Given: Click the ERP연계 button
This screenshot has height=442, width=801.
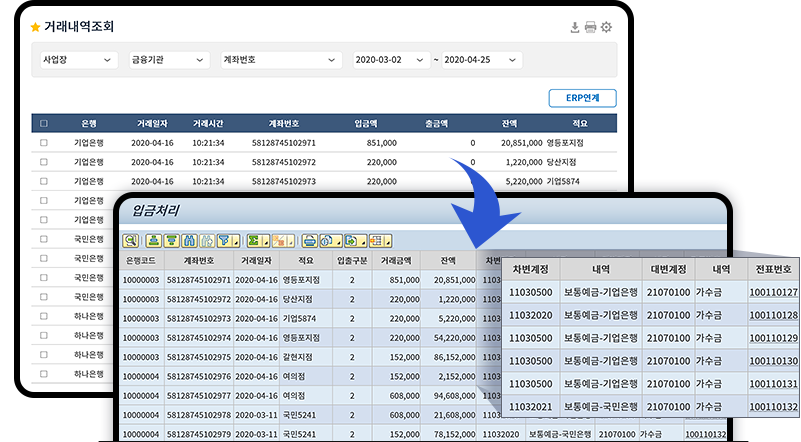Looking at the screenshot, I should [583, 98].
